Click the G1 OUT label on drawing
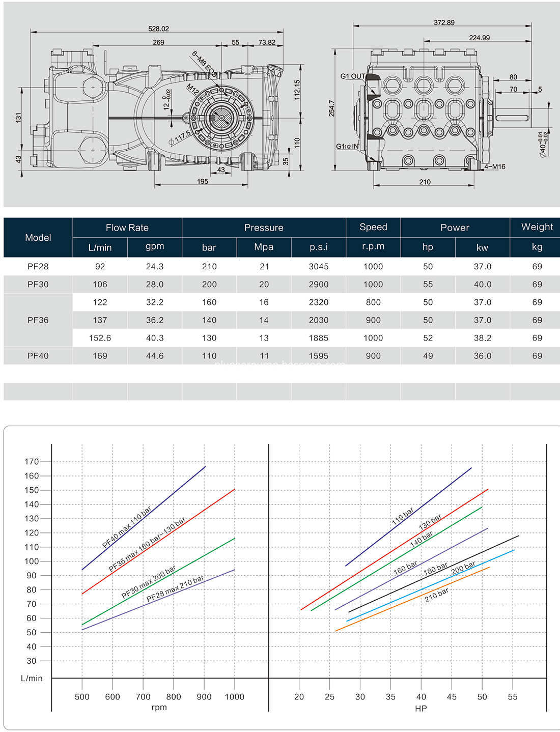This screenshot has width=560, height=732. pyautogui.click(x=353, y=76)
